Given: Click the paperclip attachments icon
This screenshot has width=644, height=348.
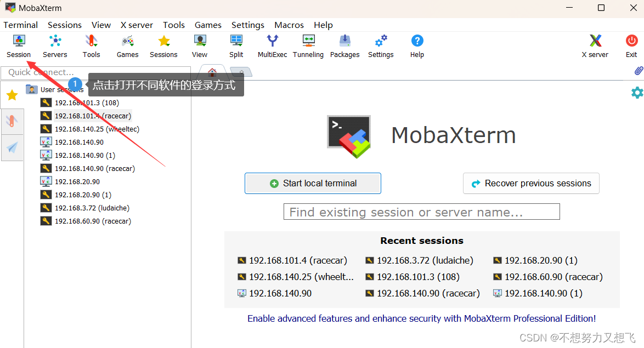Looking at the screenshot, I should click(x=637, y=71).
